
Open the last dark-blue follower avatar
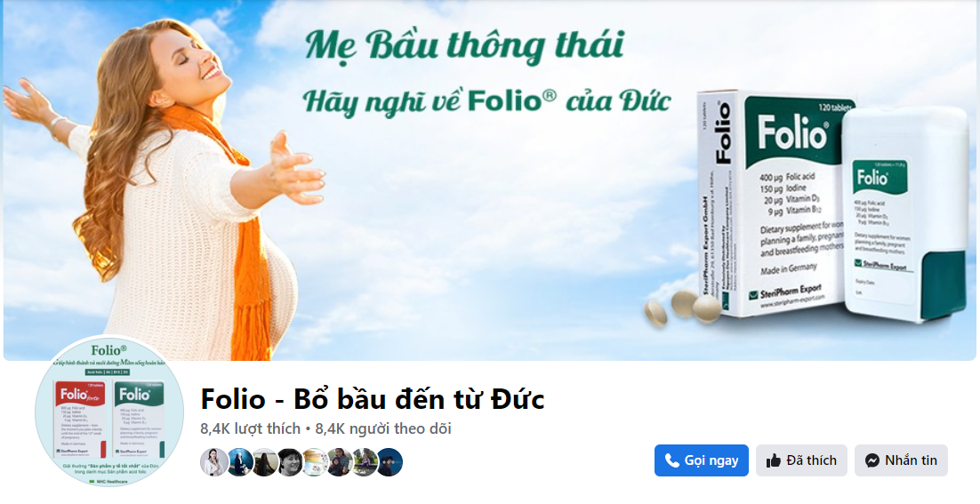(x=389, y=462)
